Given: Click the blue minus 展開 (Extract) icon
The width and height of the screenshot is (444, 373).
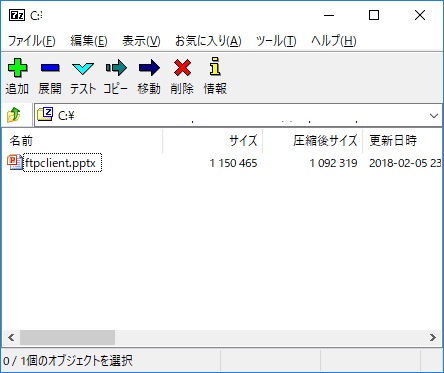Looking at the screenshot, I should pyautogui.click(x=50, y=68).
